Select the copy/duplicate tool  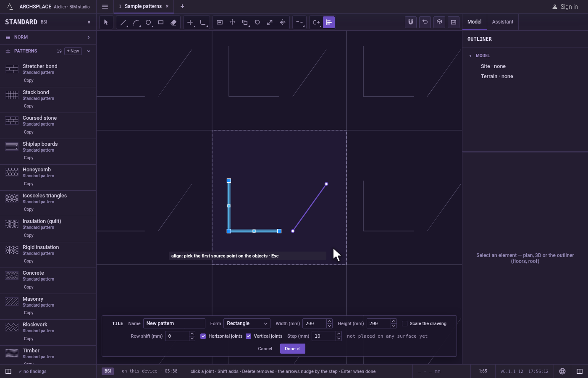[245, 22]
